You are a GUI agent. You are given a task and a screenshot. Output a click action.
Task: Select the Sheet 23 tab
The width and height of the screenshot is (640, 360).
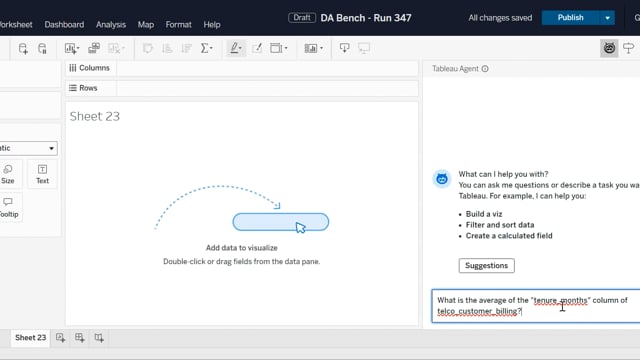pyautogui.click(x=31, y=338)
